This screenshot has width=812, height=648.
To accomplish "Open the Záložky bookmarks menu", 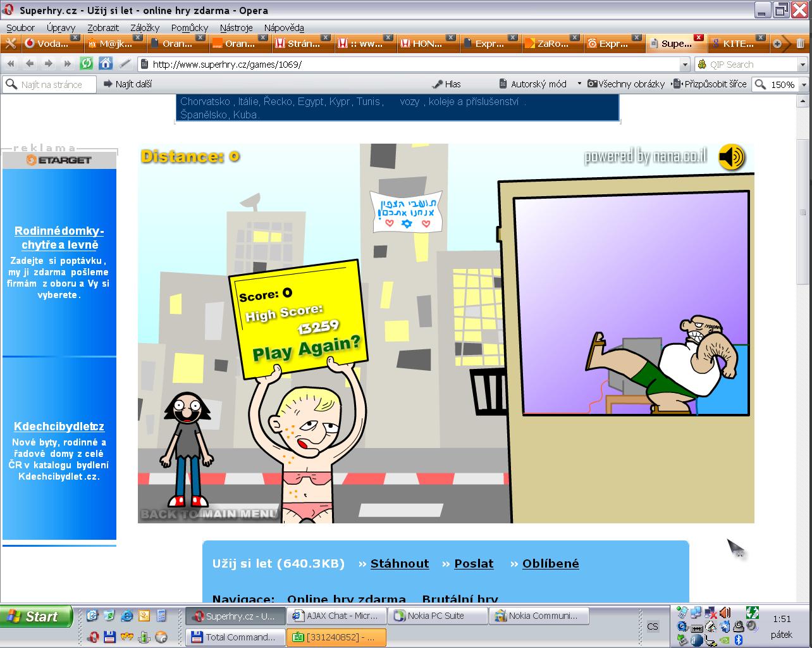I will [145, 28].
